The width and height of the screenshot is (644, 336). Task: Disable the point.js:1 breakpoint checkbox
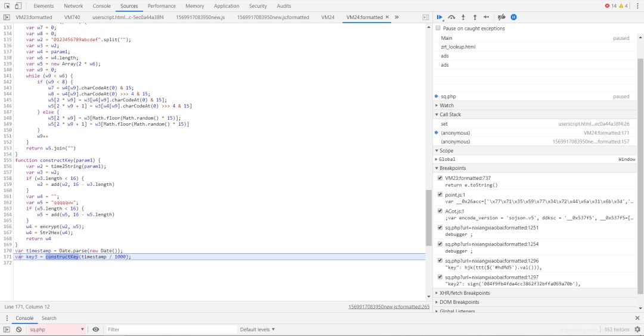pyautogui.click(x=440, y=194)
